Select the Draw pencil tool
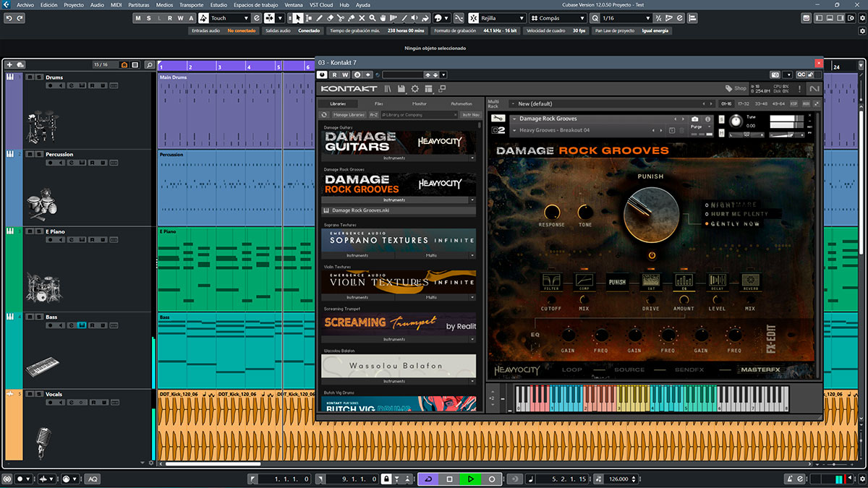Image resolution: width=868 pixels, height=488 pixels. pyautogui.click(x=319, y=18)
